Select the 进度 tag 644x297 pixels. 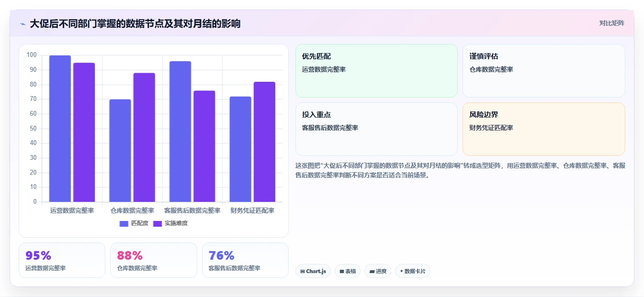(378, 271)
